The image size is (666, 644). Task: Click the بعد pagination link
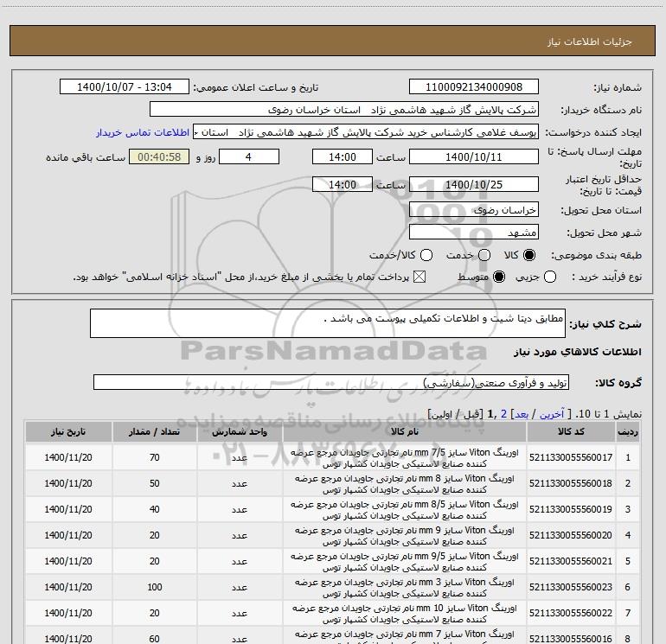click(522, 416)
